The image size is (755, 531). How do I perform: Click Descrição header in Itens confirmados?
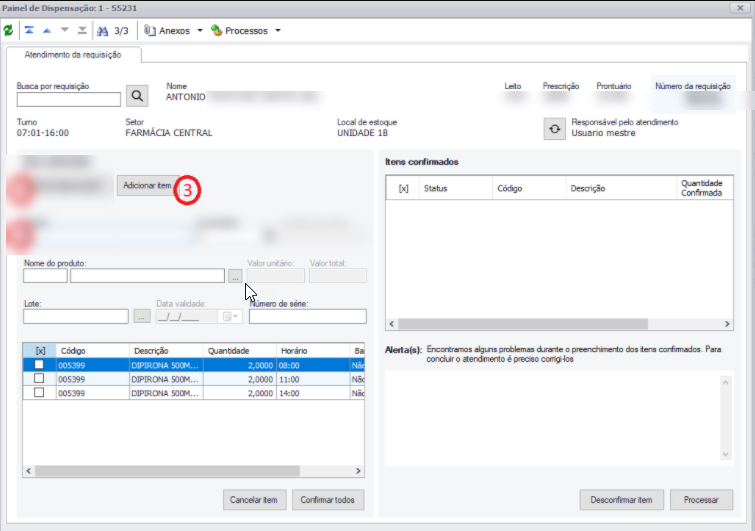(x=621, y=188)
